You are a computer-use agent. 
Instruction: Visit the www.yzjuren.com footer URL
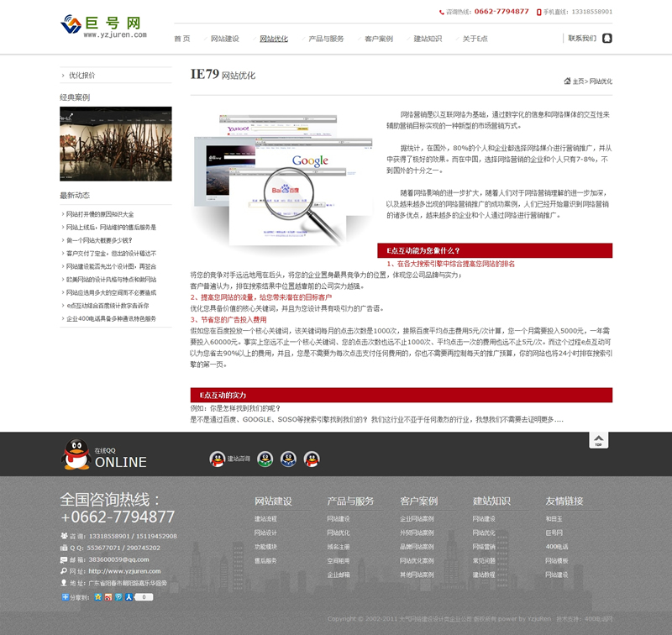[x=113, y=571]
